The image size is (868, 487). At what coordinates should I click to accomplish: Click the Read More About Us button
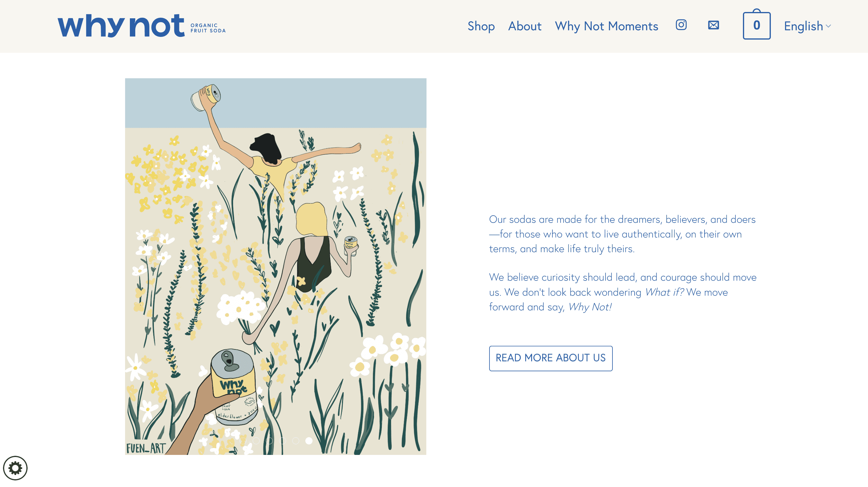click(551, 358)
